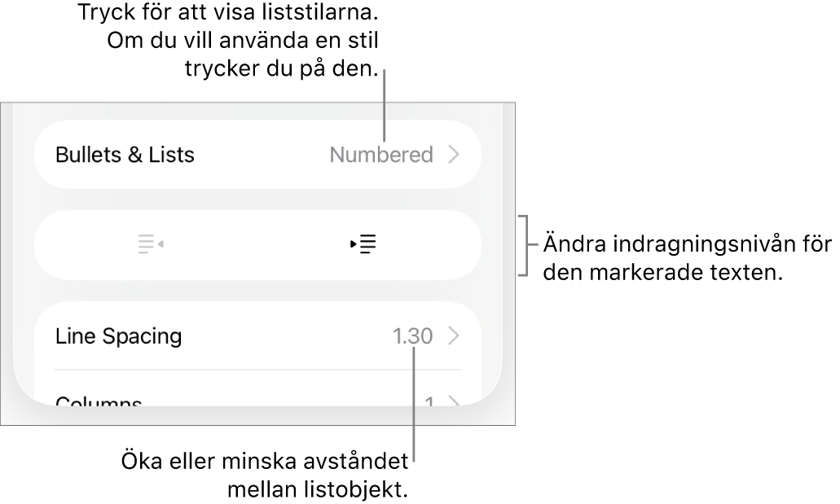Tap the chevron beside Line Spacing

[x=455, y=335]
